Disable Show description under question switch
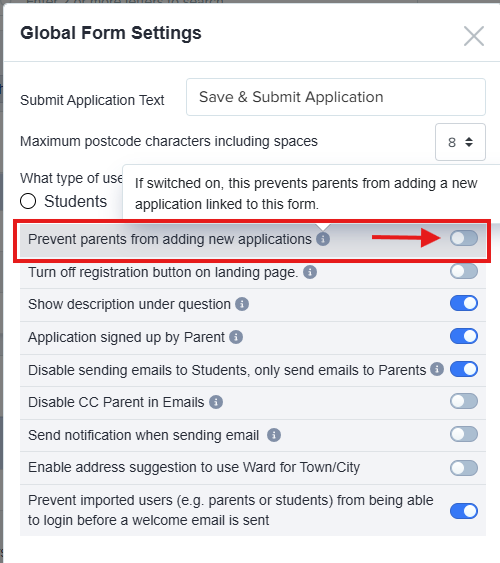Screen dimensions: 500x563 click(x=464, y=303)
